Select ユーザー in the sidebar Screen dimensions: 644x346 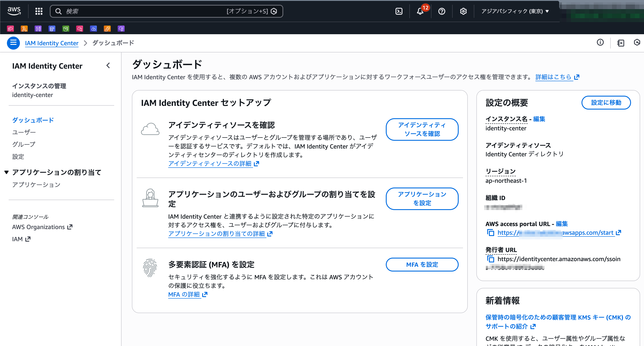point(24,132)
